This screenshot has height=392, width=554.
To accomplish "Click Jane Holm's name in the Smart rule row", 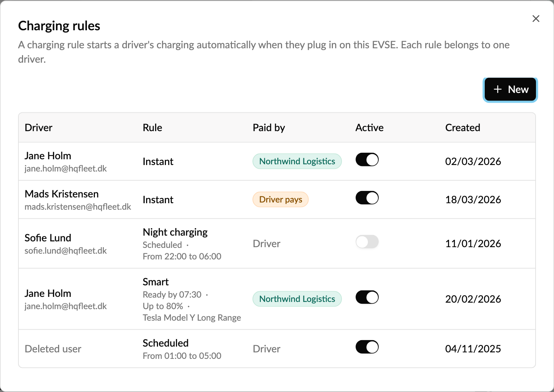I will (x=48, y=293).
